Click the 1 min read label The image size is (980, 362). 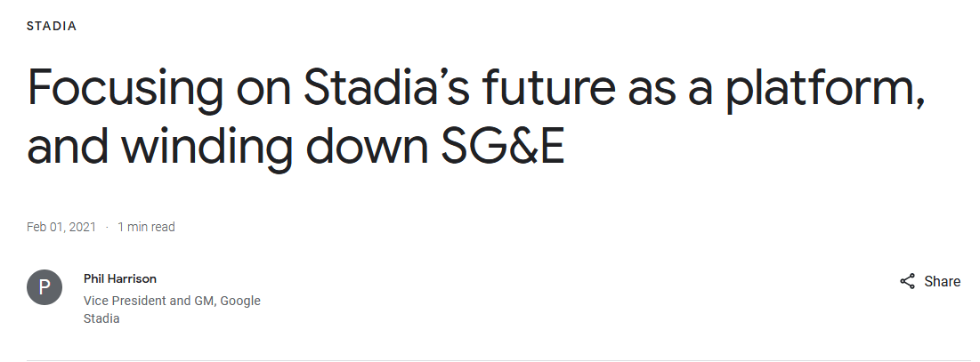pos(146,227)
